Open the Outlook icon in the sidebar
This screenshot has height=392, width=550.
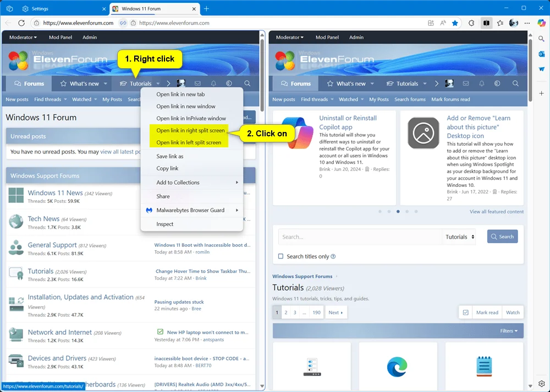tap(541, 54)
